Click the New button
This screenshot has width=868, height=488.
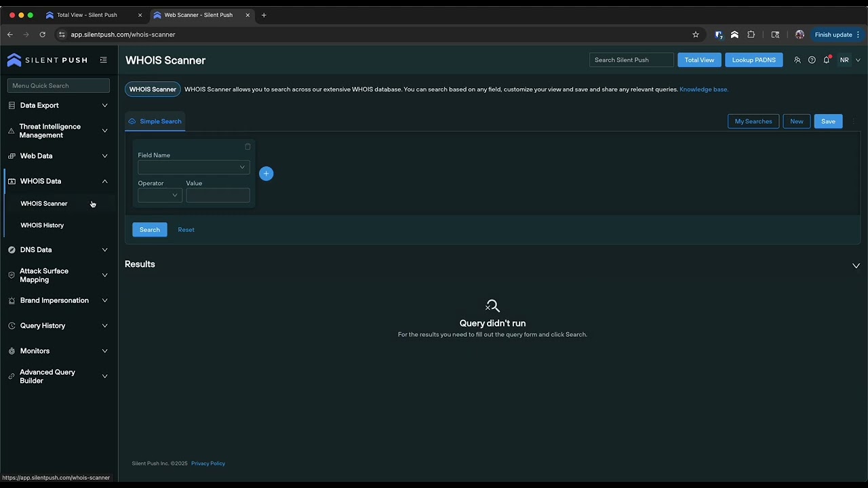pyautogui.click(x=797, y=121)
